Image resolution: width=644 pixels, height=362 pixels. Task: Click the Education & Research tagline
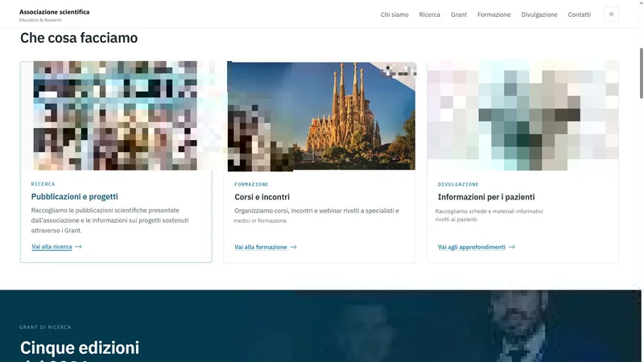click(x=40, y=20)
